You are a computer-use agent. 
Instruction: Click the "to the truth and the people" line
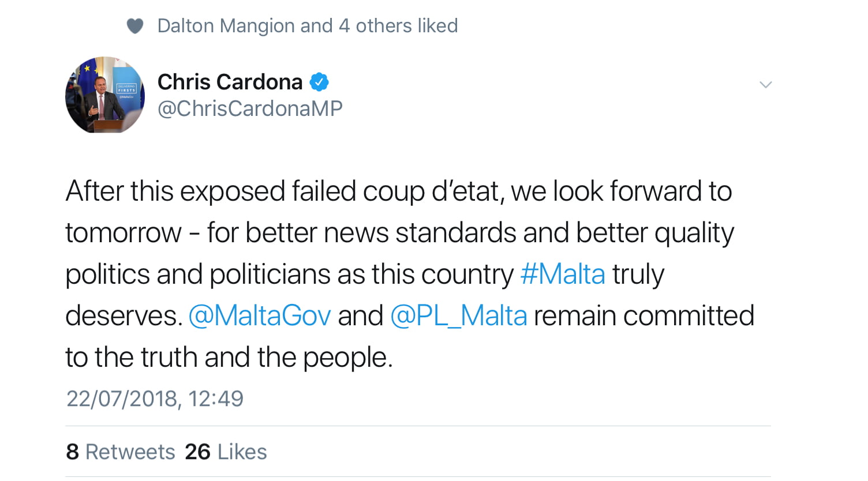coord(229,357)
